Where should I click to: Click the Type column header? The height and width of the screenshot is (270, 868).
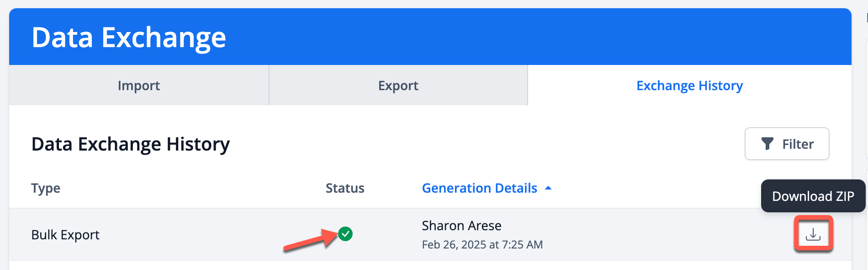(x=46, y=188)
